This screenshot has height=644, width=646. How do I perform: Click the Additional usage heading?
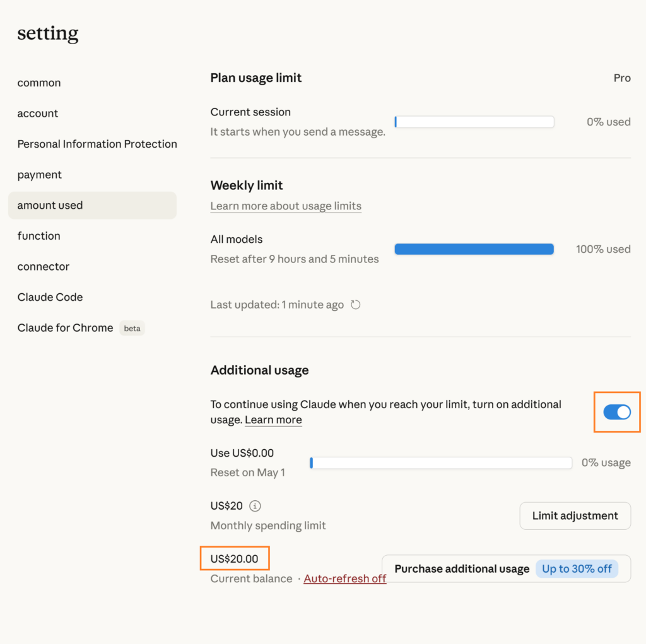coord(259,370)
